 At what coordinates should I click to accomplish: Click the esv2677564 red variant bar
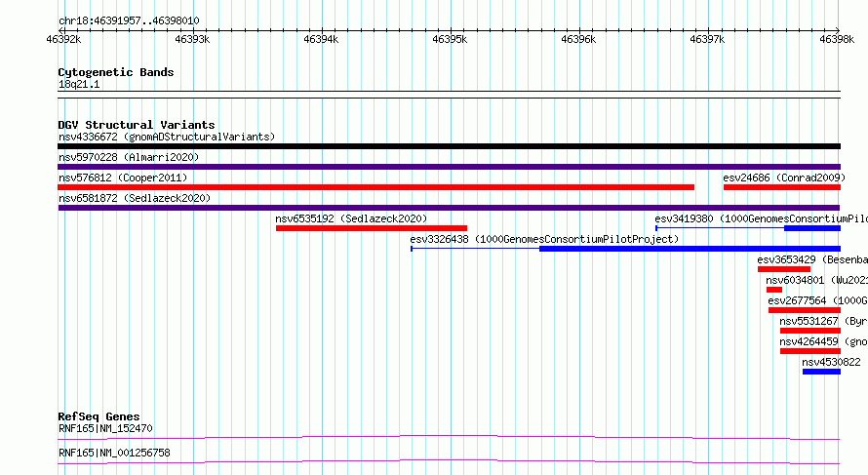pyautogui.click(x=805, y=310)
